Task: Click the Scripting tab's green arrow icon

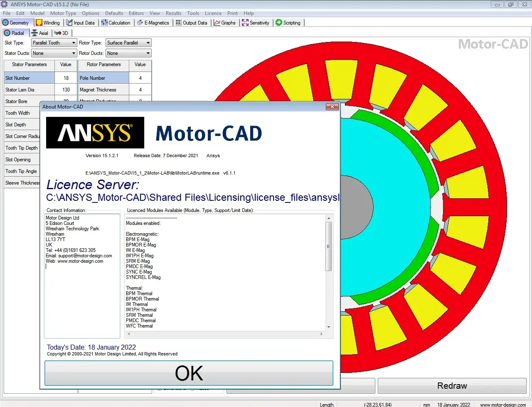Action: click(279, 23)
